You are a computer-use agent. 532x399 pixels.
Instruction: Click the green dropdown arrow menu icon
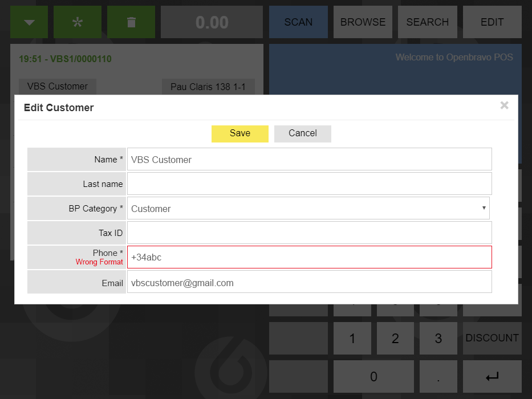pos(29,22)
